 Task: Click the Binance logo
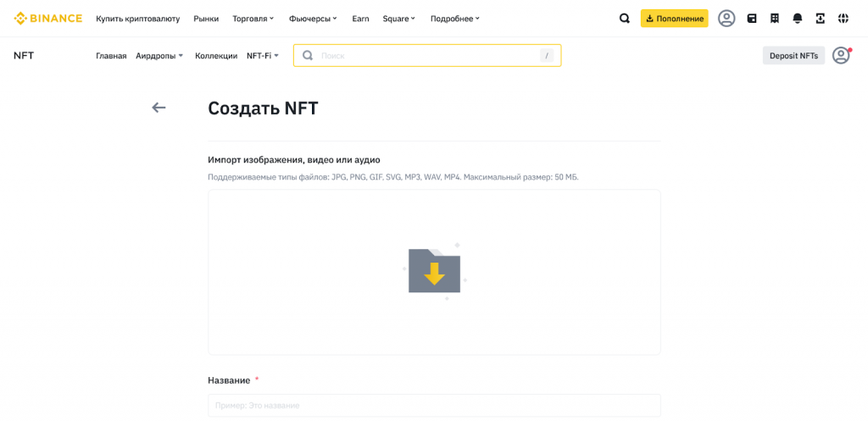point(48,18)
